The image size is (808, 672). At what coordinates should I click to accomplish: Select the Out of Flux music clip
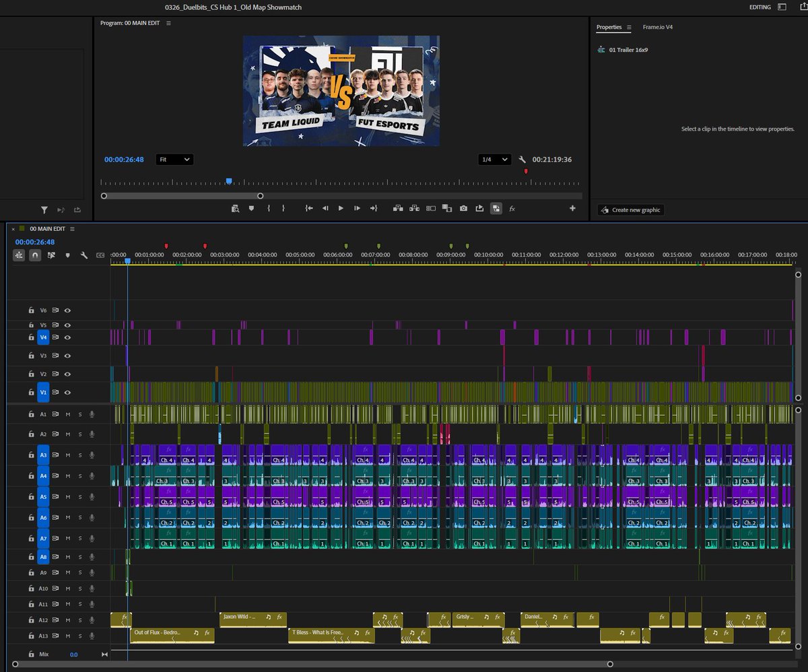click(172, 635)
